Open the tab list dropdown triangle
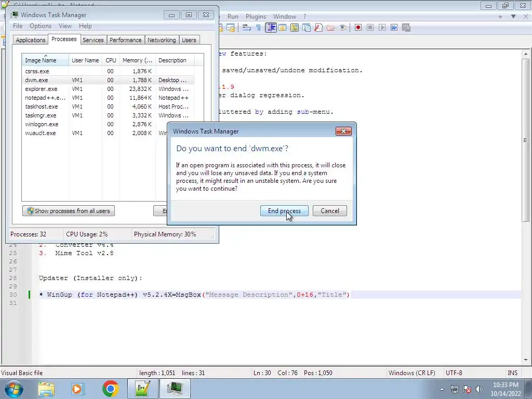The width and height of the screenshot is (532, 399). [513, 16]
